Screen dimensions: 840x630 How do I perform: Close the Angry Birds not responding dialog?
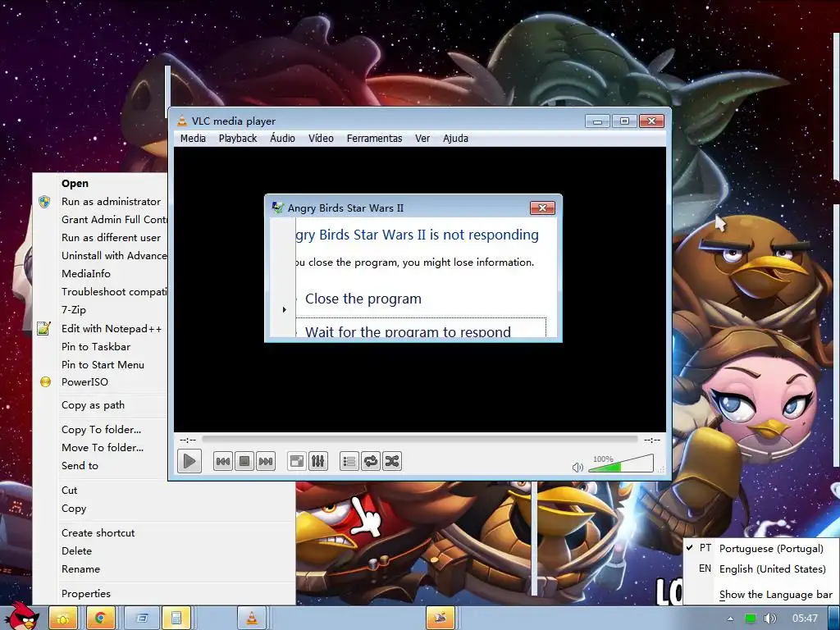click(x=542, y=208)
